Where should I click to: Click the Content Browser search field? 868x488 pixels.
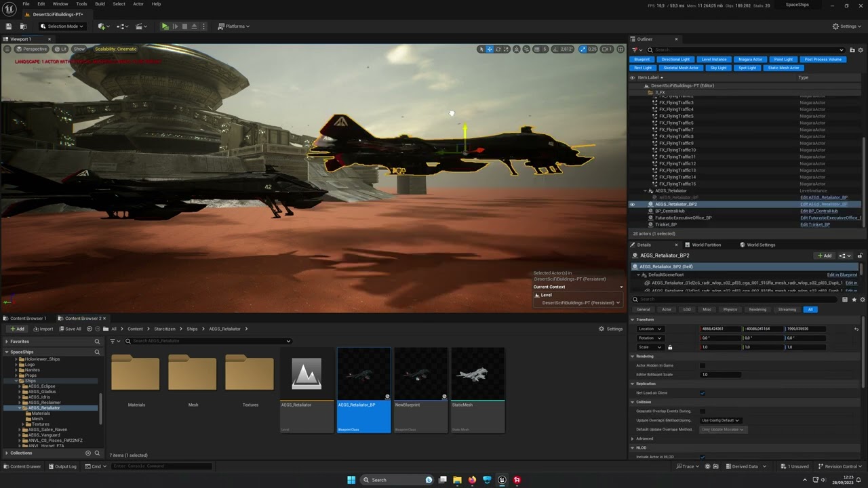[x=208, y=341]
